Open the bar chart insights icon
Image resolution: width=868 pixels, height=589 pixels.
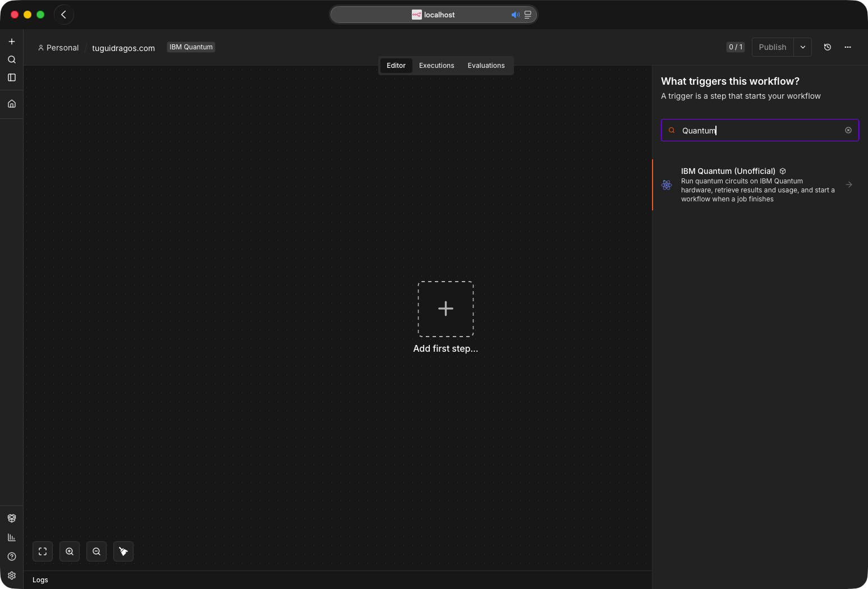12,537
